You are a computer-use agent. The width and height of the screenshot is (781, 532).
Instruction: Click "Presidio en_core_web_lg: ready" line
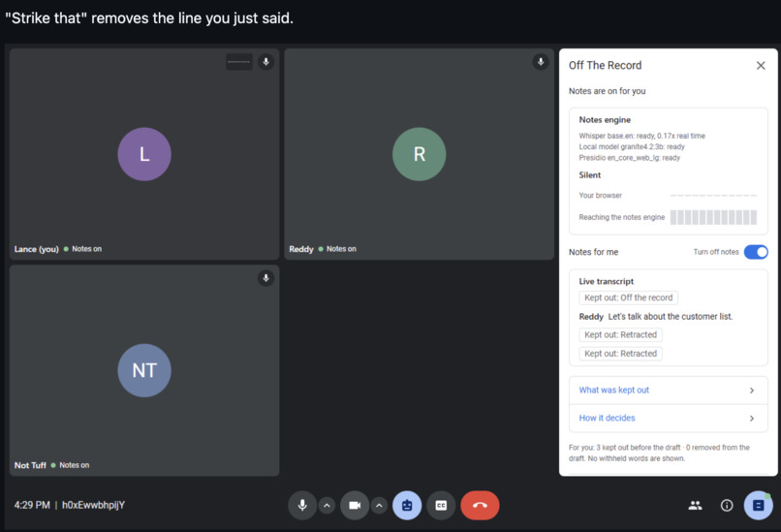click(630, 157)
